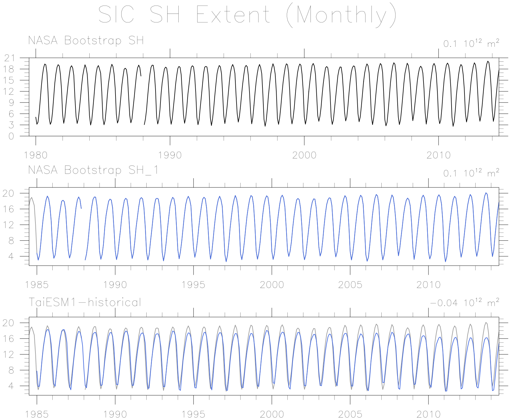Click the '-0.04 10^12 m2' trend label
The height and width of the screenshot is (420, 511).
click(x=464, y=302)
